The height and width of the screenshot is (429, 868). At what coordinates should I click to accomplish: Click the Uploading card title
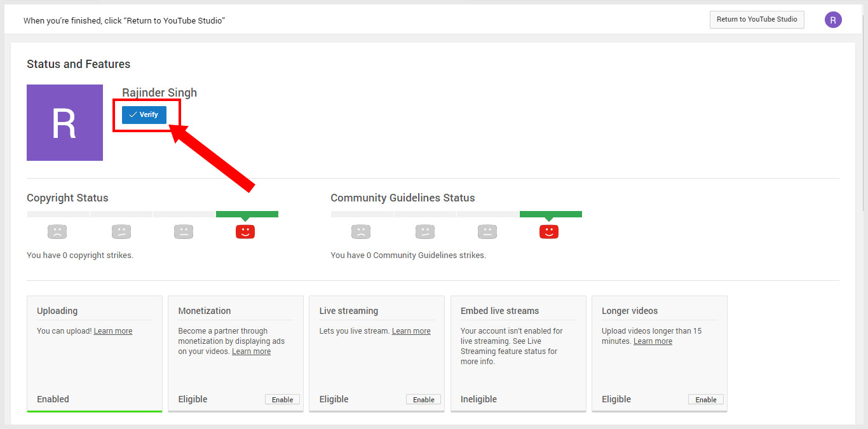tap(57, 311)
